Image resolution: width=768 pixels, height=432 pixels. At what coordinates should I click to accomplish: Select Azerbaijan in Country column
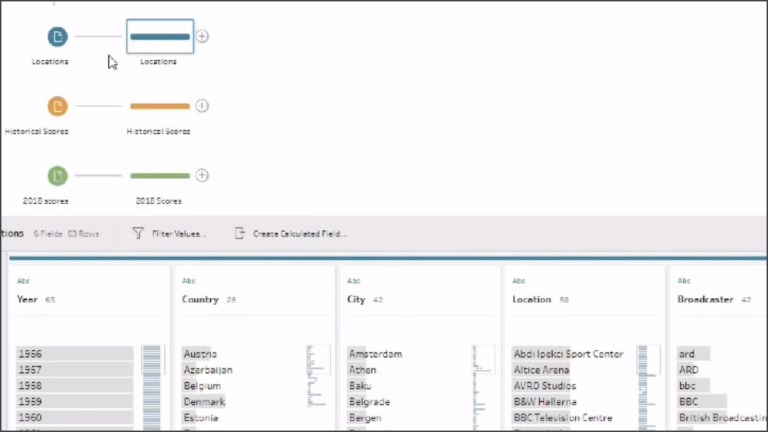click(208, 370)
